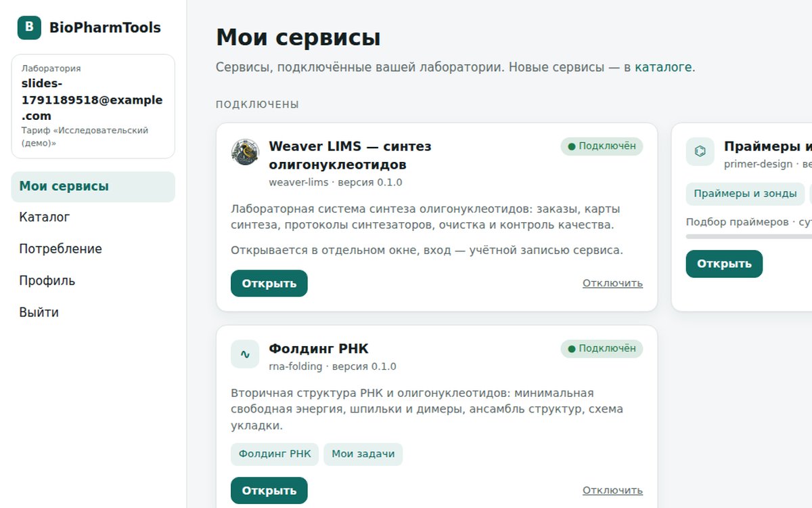Click the BioPharmTools brand name
This screenshot has width=812, height=508.
click(105, 28)
